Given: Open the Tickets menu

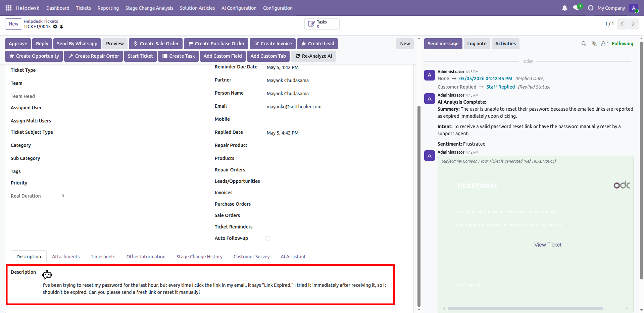Looking at the screenshot, I should click(83, 8).
